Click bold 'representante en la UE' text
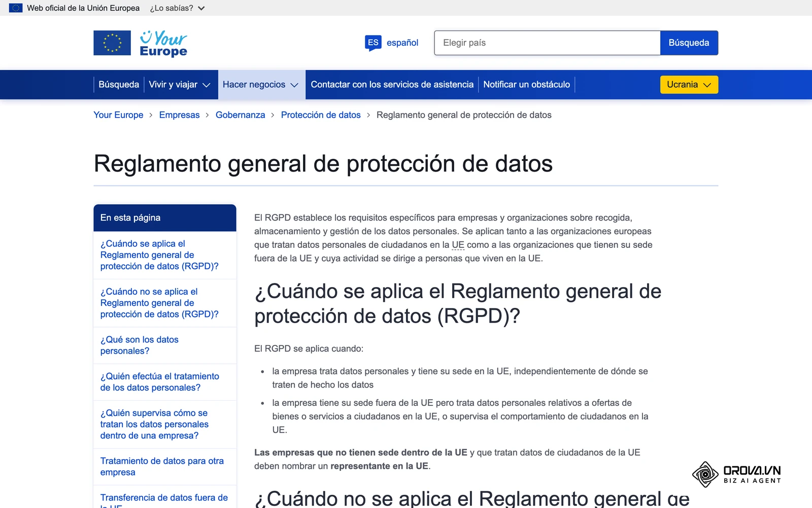The height and width of the screenshot is (508, 812). (379, 466)
